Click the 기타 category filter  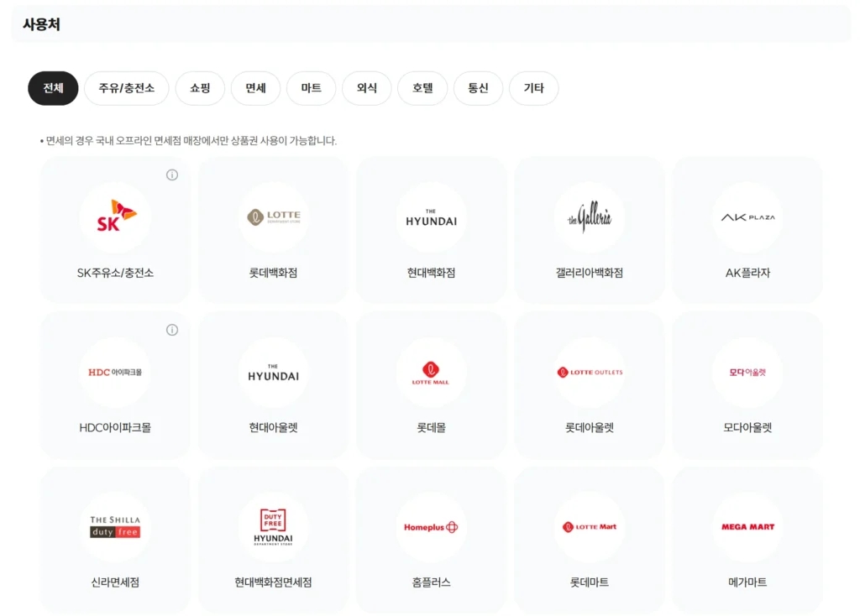[534, 88]
